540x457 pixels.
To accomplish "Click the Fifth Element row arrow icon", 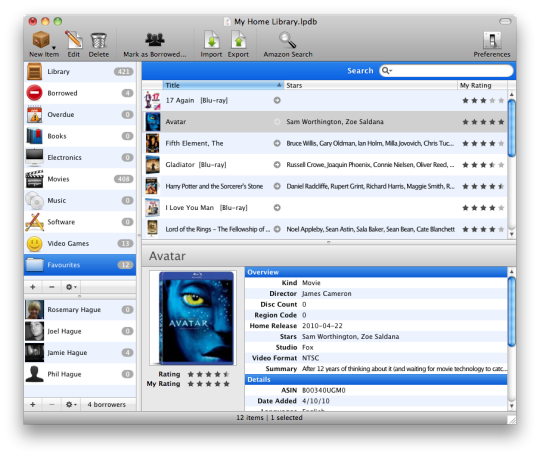I will click(x=277, y=143).
